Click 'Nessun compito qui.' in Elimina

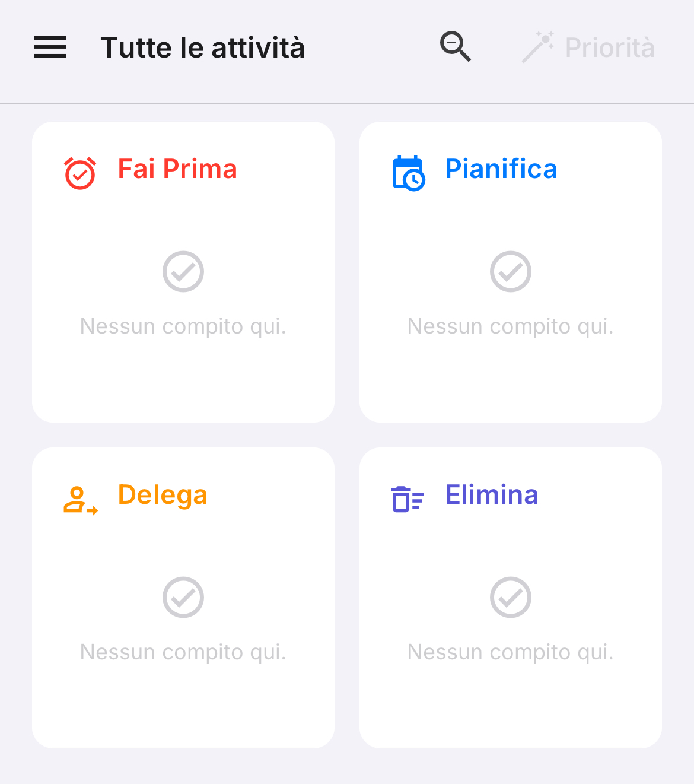pyautogui.click(x=511, y=652)
